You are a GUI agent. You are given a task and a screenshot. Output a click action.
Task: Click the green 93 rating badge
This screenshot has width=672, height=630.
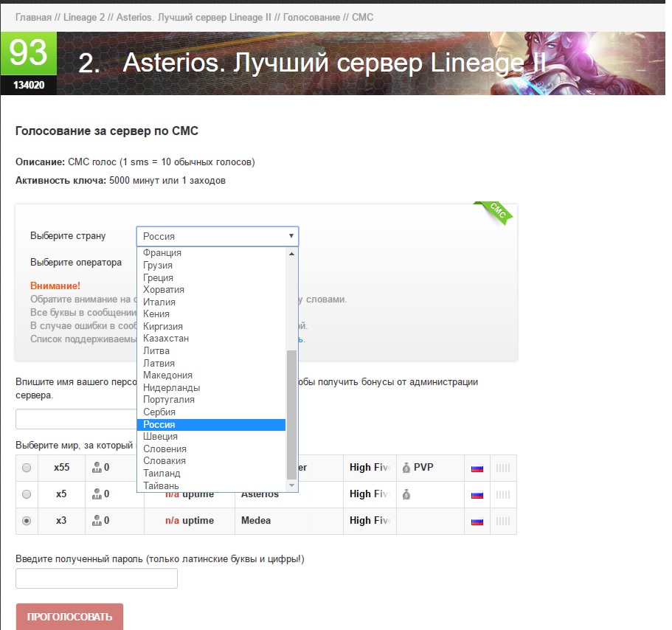coord(28,54)
